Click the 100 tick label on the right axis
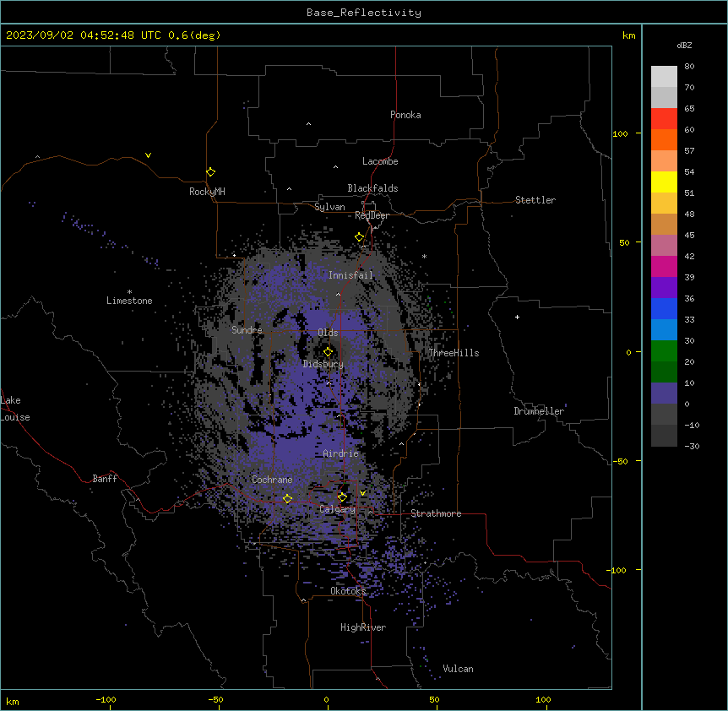728x711 pixels. [620, 133]
